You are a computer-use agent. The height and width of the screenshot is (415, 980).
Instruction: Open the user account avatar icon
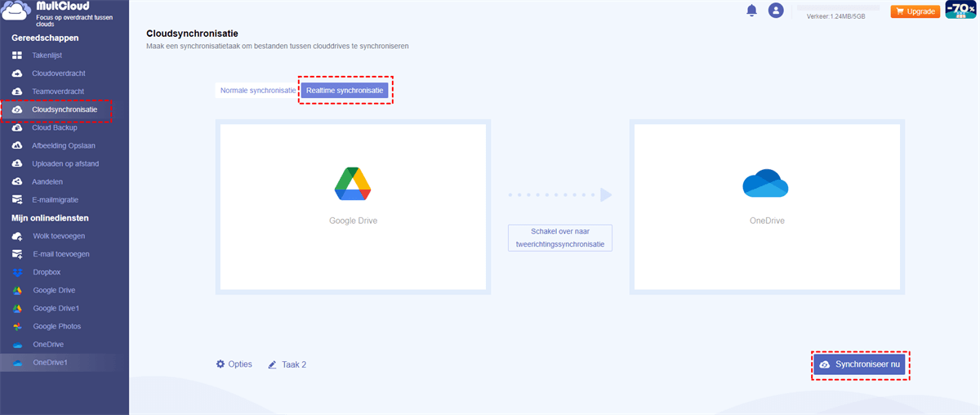(776, 11)
